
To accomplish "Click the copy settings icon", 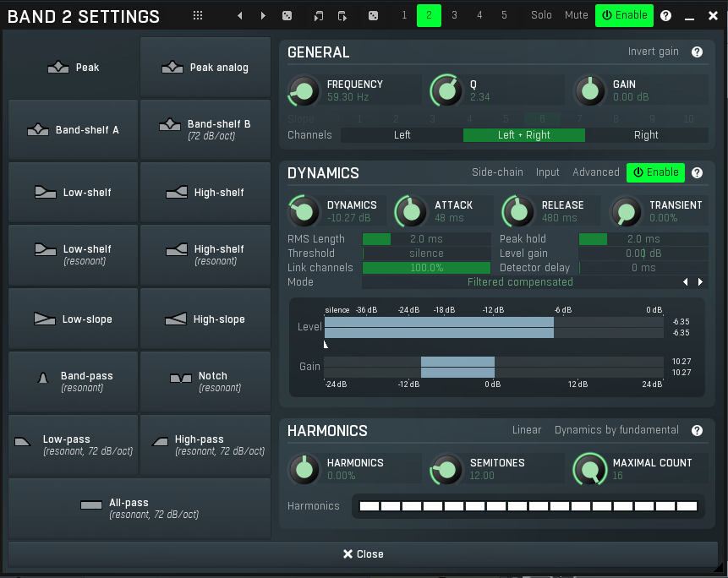I will click(319, 15).
